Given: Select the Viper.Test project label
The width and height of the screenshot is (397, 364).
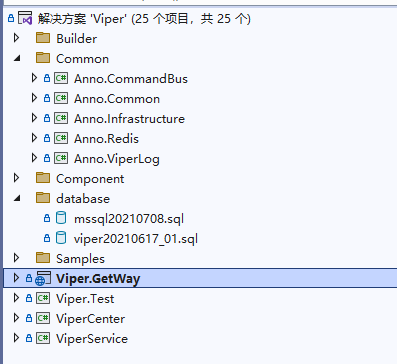Looking at the screenshot, I should pos(85,299).
